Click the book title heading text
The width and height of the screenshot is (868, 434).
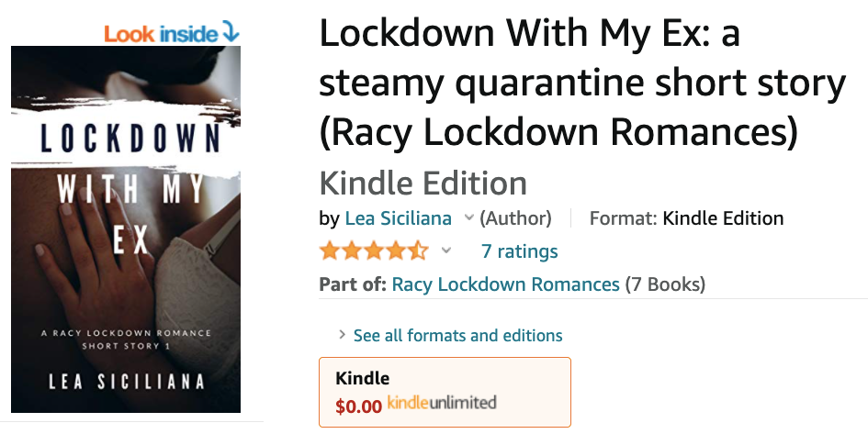click(x=582, y=83)
